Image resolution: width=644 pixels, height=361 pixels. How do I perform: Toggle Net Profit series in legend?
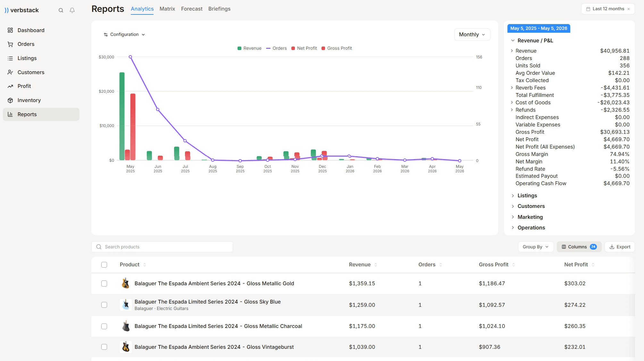pyautogui.click(x=304, y=48)
